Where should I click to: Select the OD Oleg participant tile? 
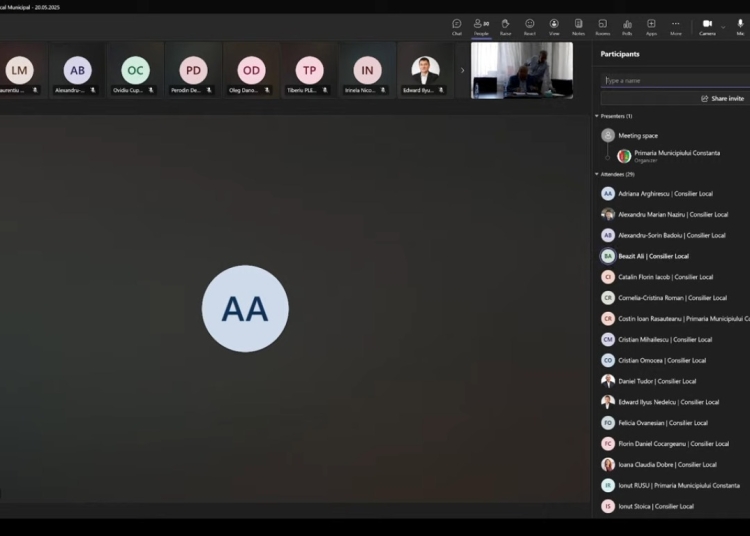tap(251, 70)
